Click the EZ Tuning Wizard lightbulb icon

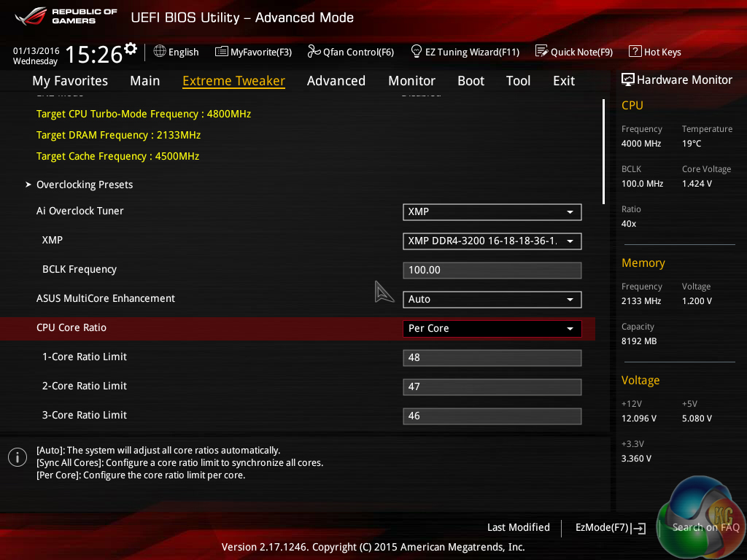(x=417, y=51)
